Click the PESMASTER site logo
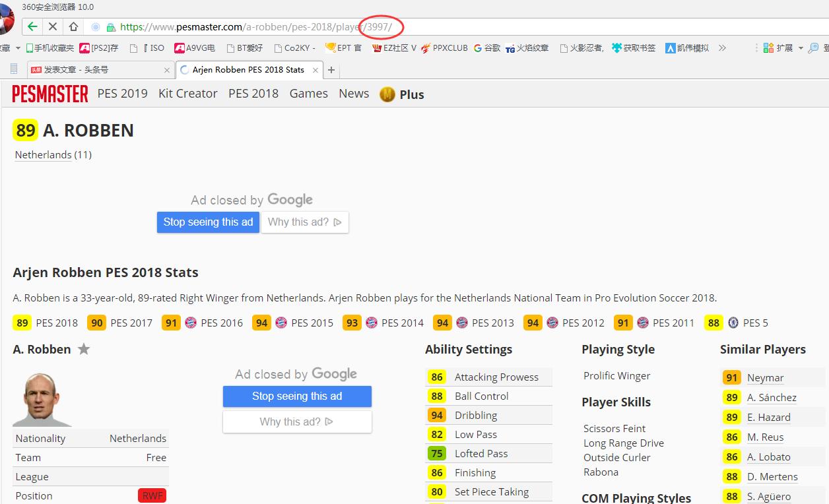 click(x=50, y=94)
